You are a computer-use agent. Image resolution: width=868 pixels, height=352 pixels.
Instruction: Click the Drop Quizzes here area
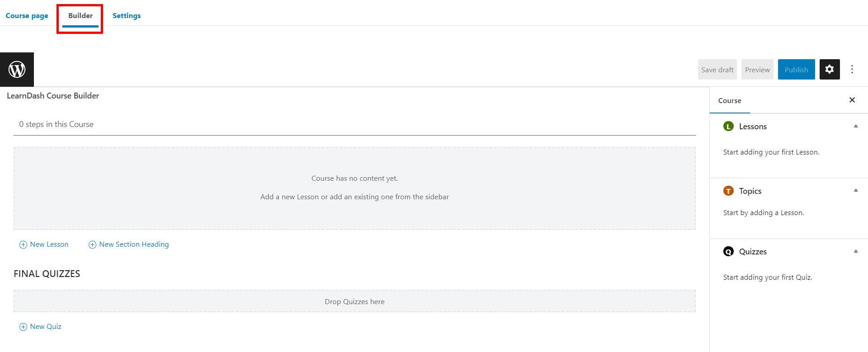pos(354,301)
